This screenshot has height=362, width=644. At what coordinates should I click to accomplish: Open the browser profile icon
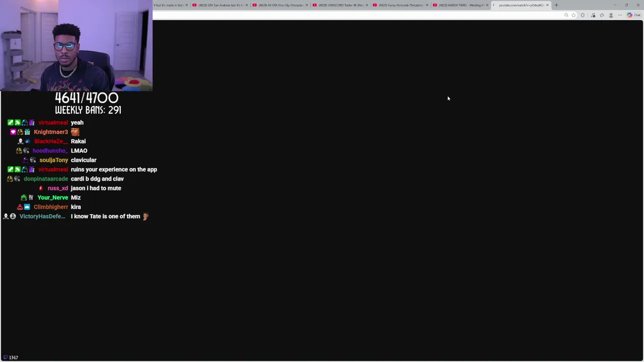[x=611, y=15]
